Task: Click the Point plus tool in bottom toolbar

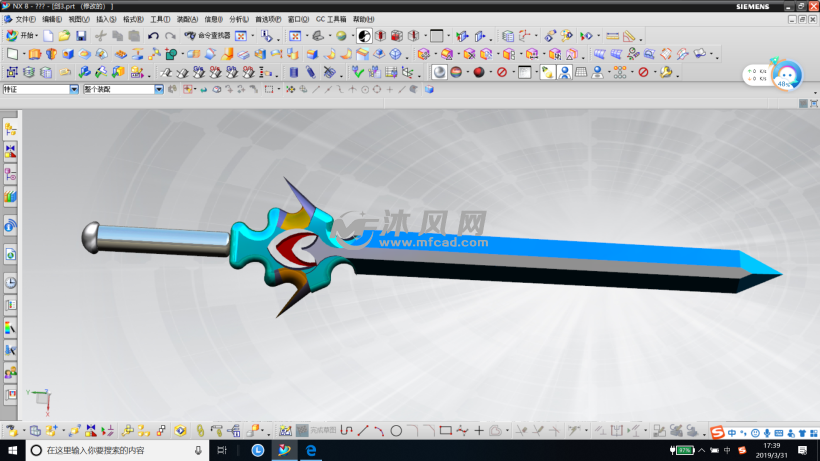Action: click(x=479, y=431)
